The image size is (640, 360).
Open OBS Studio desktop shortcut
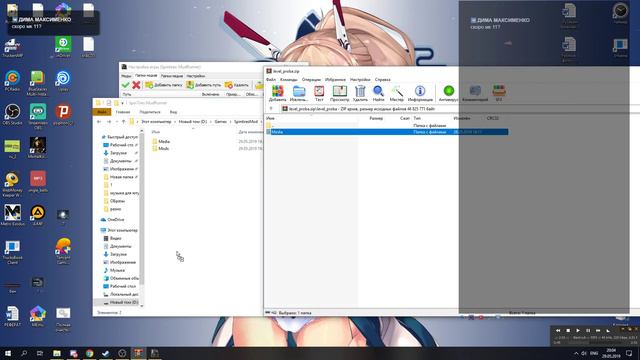click(12, 115)
